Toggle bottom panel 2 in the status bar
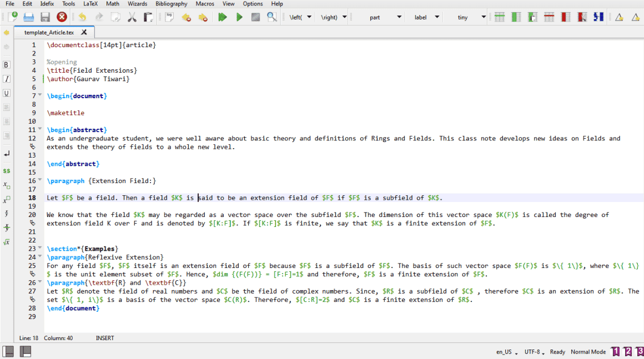The image size is (644, 359). point(25,351)
